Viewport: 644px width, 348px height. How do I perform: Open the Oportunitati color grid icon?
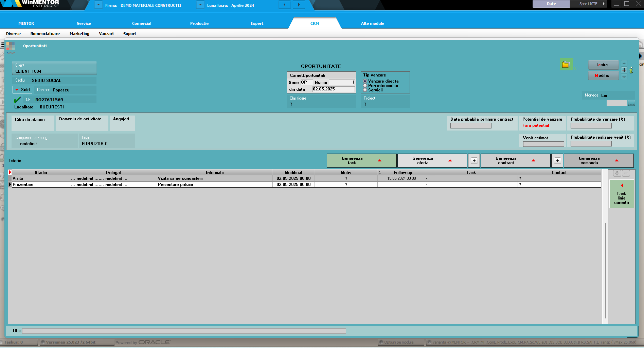(11, 47)
